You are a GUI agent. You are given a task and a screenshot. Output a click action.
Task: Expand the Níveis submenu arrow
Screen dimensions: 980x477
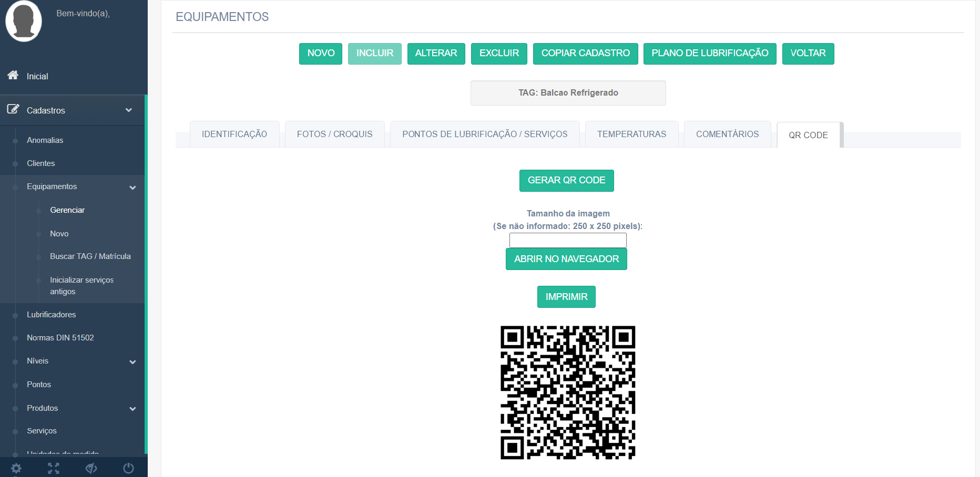(x=132, y=362)
